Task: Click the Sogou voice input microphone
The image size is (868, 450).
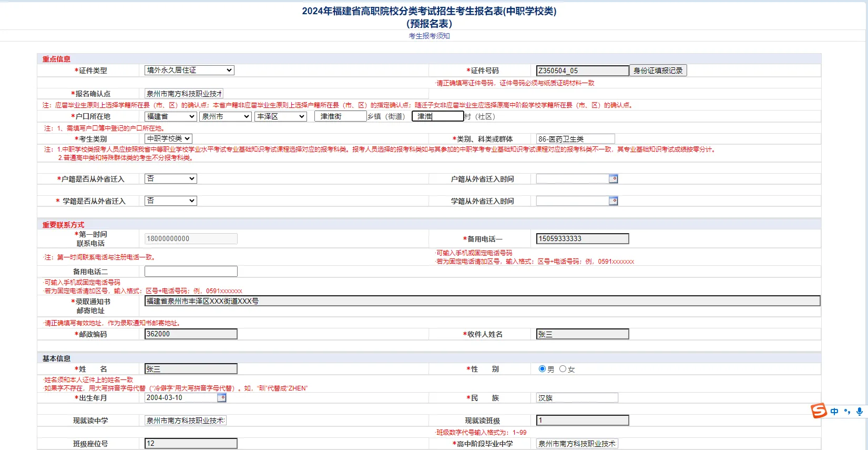Action: [860, 412]
